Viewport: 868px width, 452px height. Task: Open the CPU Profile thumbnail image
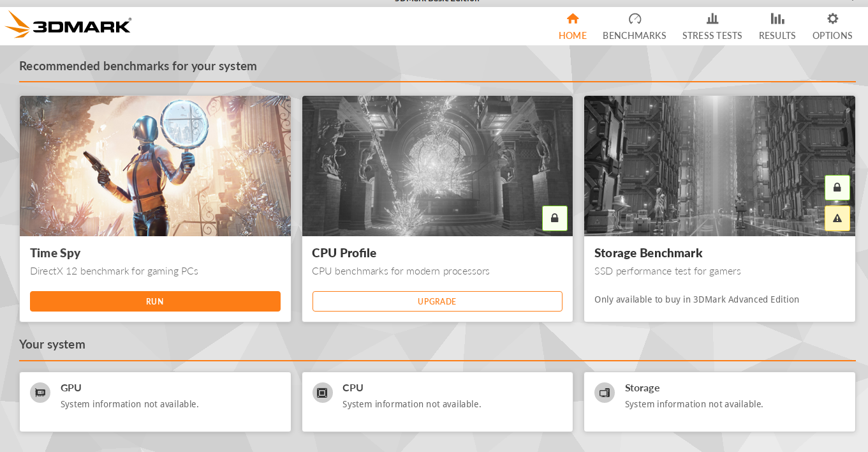pos(438,166)
